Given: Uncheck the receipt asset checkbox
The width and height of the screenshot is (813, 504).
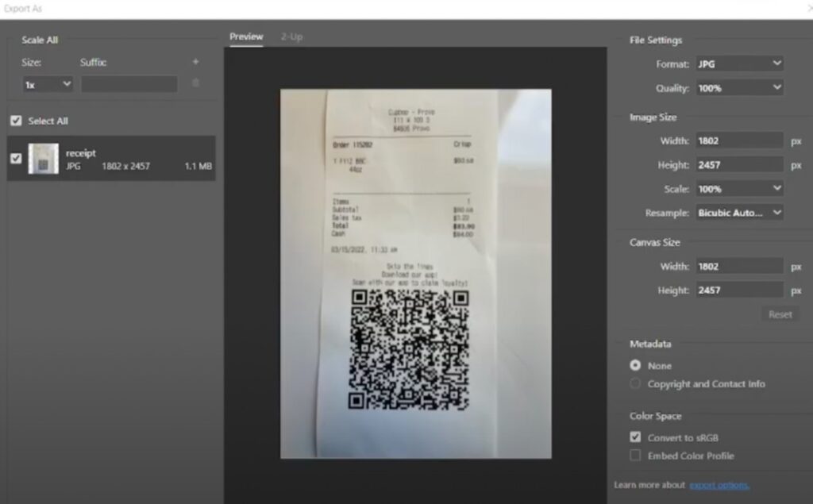Looking at the screenshot, I should tap(16, 158).
